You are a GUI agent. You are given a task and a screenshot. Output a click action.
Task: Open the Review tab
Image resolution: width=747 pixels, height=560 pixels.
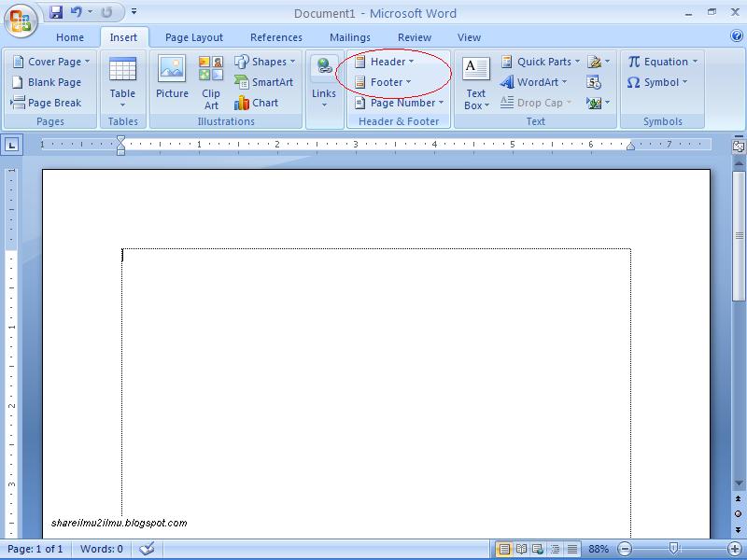tap(415, 37)
